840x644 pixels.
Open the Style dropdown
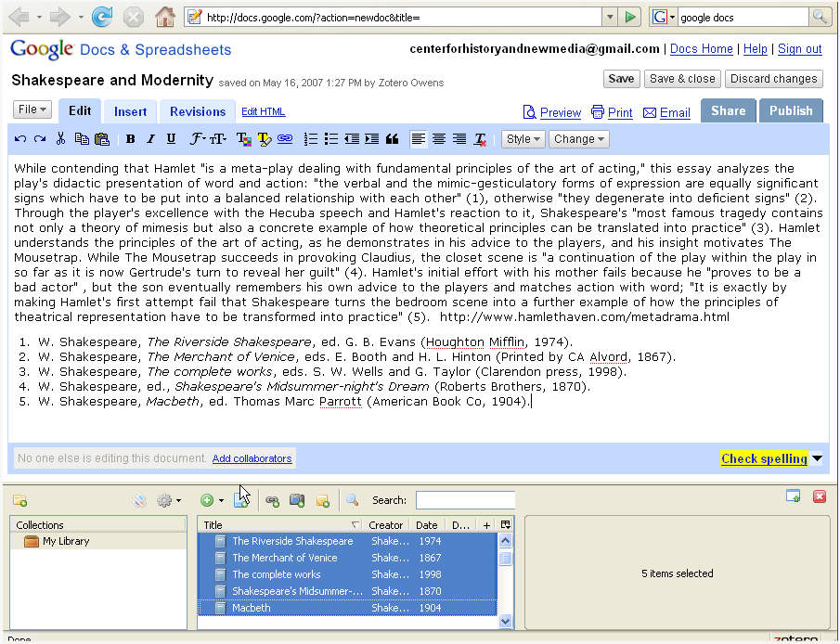[x=523, y=139]
